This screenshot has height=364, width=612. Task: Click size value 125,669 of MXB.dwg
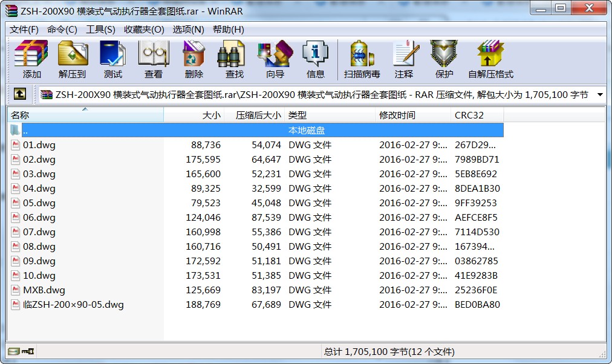click(203, 290)
